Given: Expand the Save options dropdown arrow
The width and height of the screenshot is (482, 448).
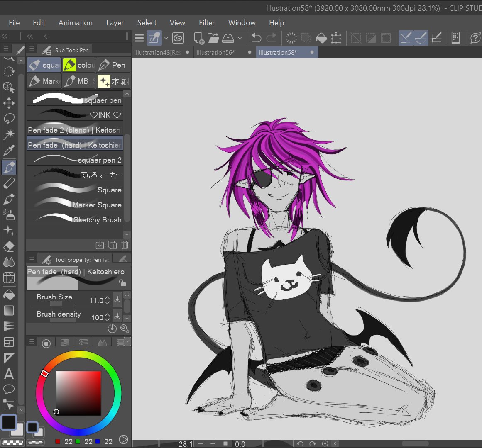Looking at the screenshot, I should click(240, 38).
